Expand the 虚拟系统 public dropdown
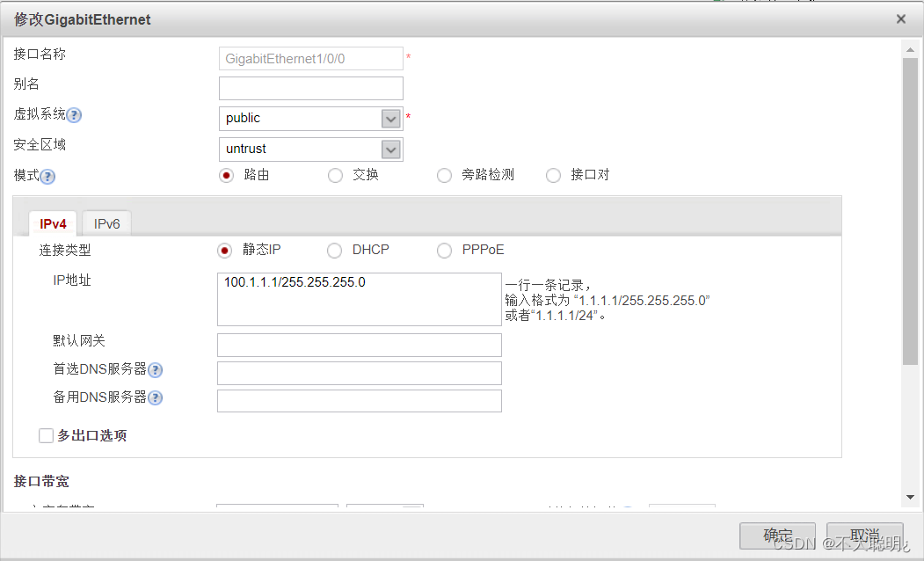 [390, 119]
